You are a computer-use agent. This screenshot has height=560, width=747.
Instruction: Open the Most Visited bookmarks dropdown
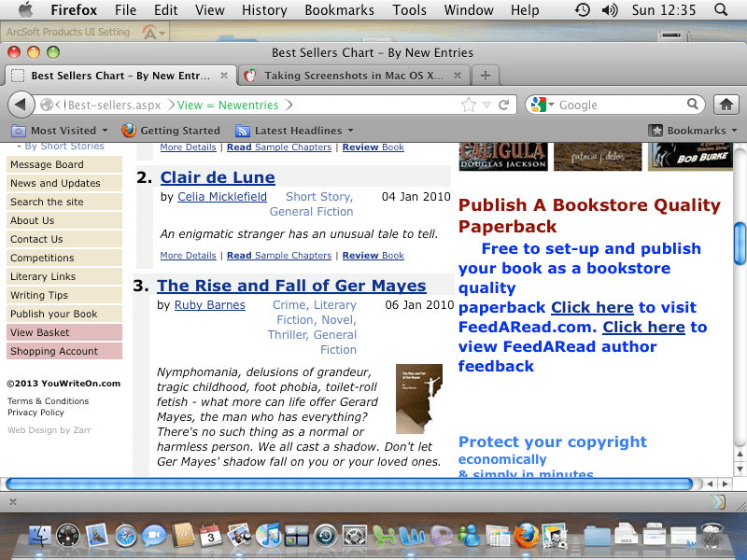tap(60, 131)
